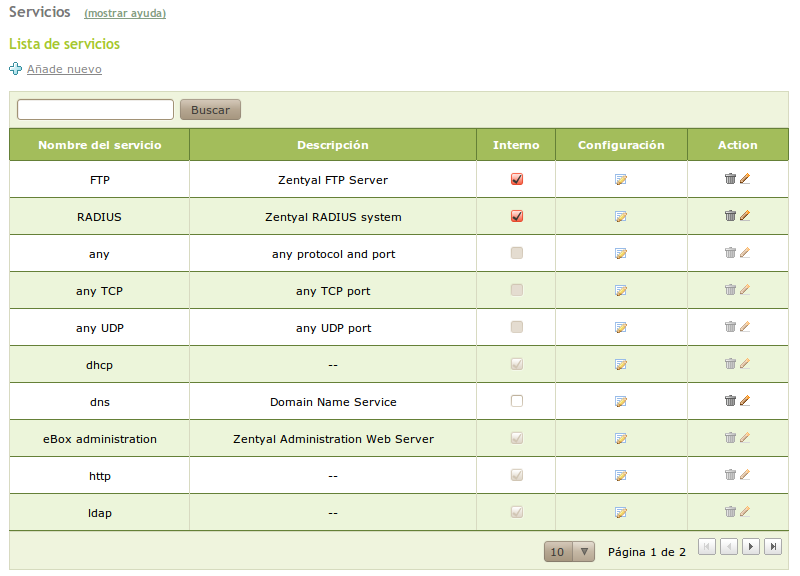This screenshot has width=800, height=576.
Task: Go to the first page of services
Action: pyautogui.click(x=707, y=546)
